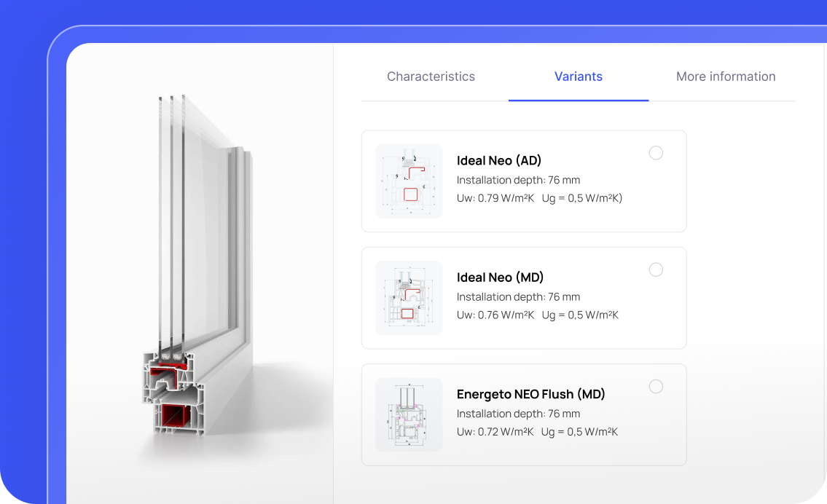The image size is (827, 504).
Task: Click the Uw: 0.76 W/m²K value text
Action: [x=495, y=315]
